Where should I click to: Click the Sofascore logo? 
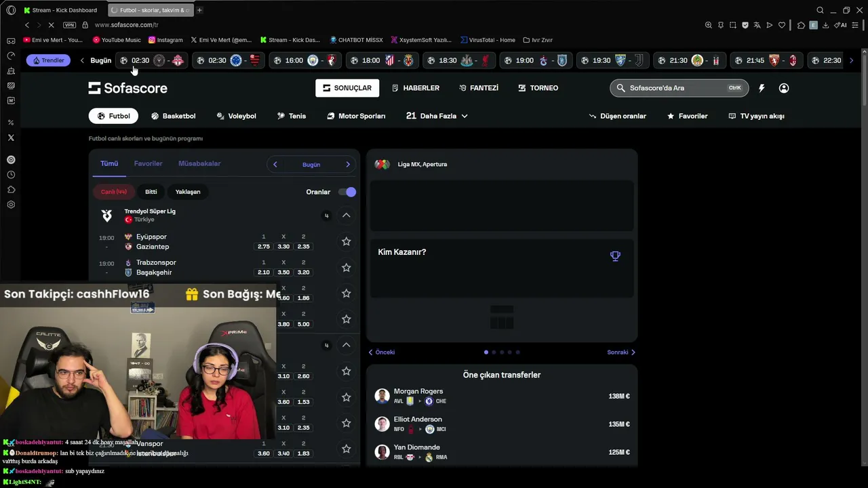coord(127,88)
